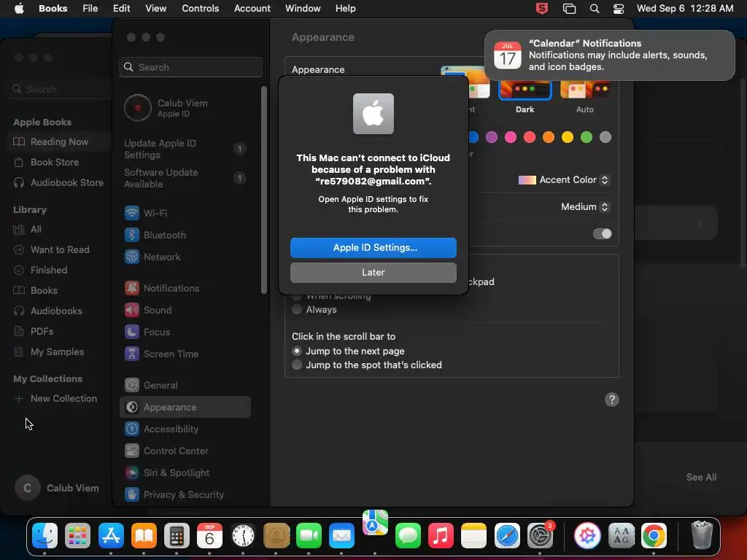Toggle the switch below the Medium setting

tap(602, 234)
